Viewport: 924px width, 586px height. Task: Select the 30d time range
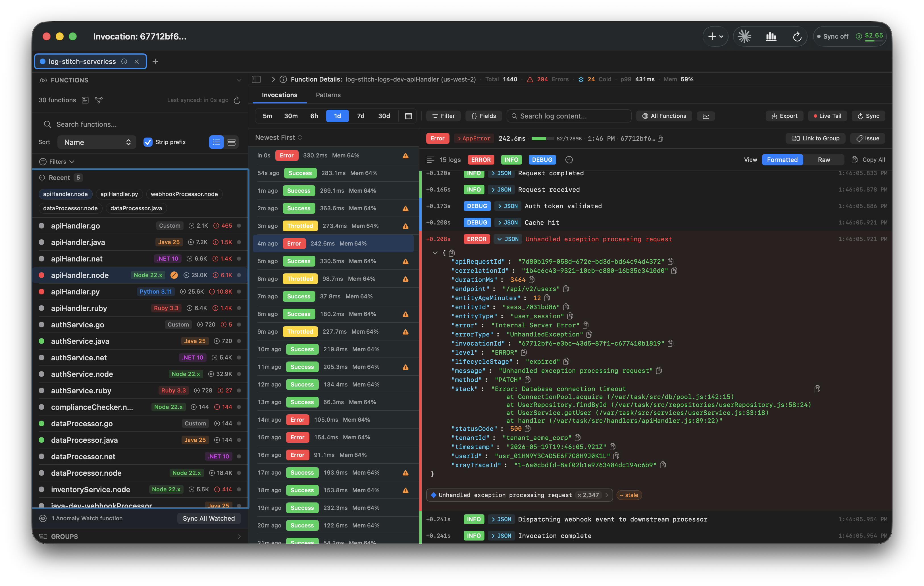point(384,116)
